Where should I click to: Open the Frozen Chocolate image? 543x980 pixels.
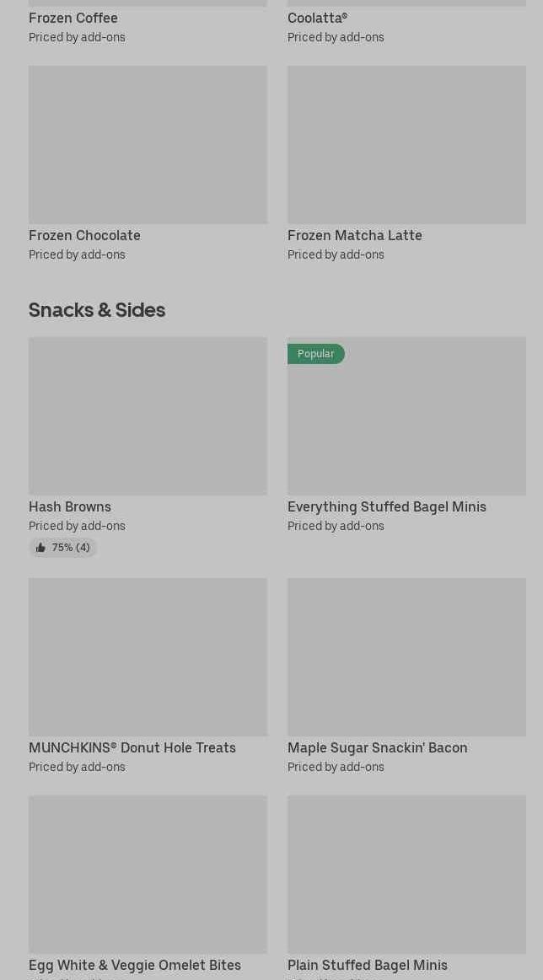pos(148,145)
